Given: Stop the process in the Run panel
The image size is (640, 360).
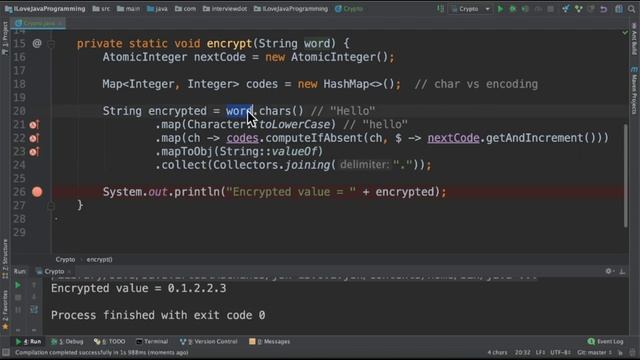Looking at the screenshot, I should 18,298.
